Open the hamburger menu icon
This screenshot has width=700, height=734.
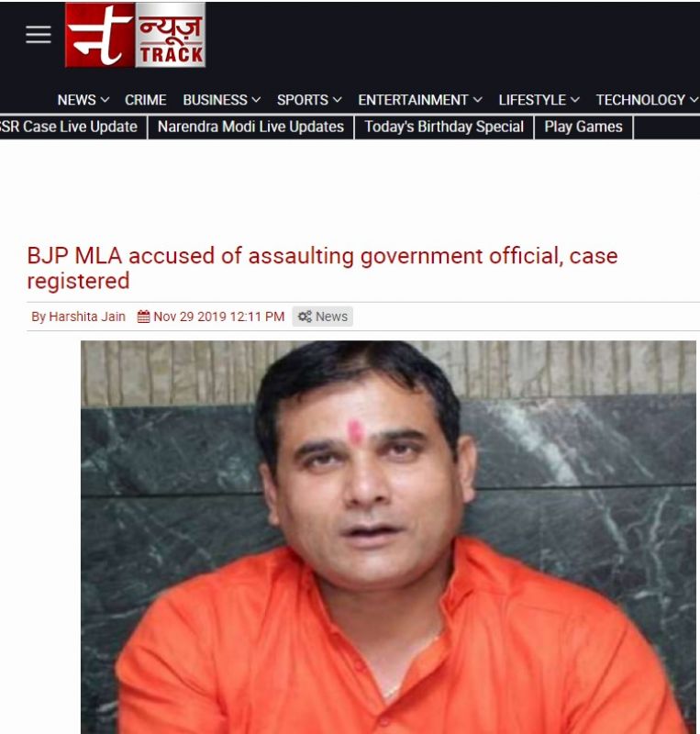click(39, 35)
